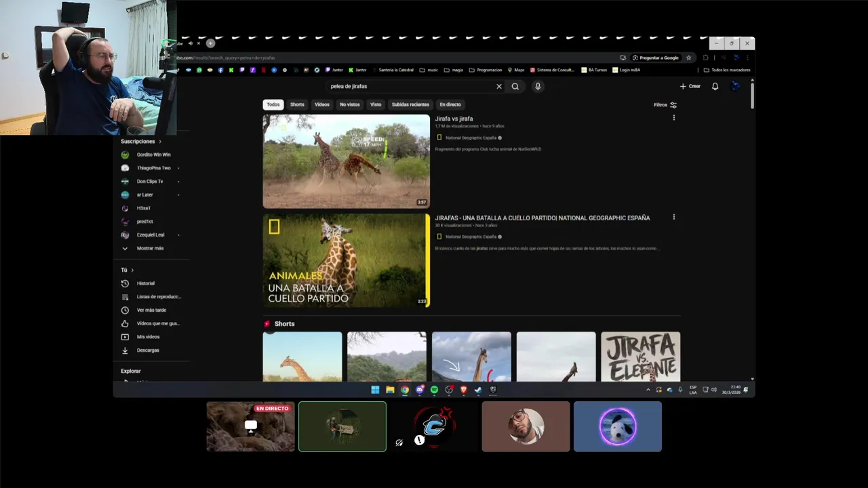This screenshot has height=488, width=868.
Task: Clear the search box with the X
Action: point(499,86)
